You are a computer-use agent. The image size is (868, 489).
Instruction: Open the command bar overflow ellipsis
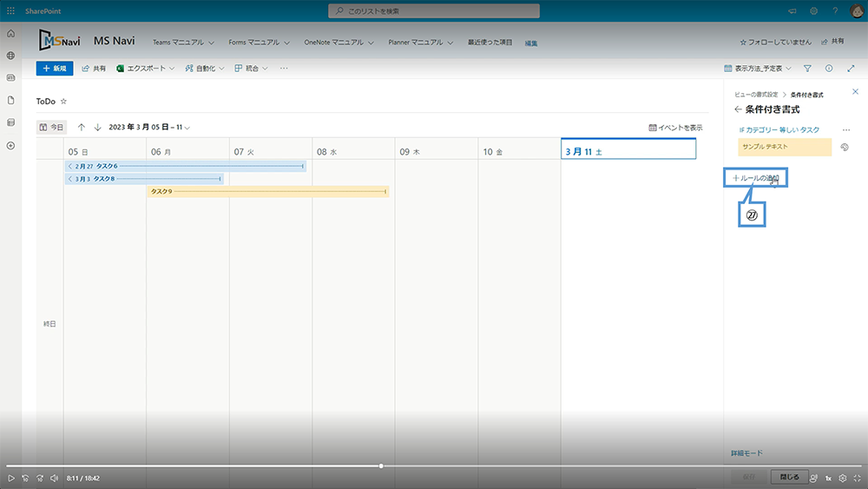(x=284, y=68)
